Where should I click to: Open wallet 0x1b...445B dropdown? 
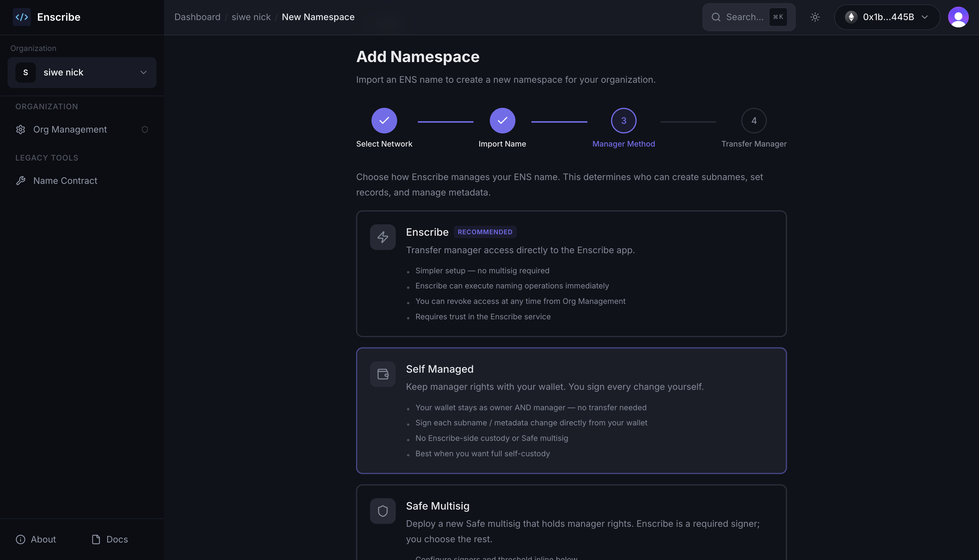[887, 17]
